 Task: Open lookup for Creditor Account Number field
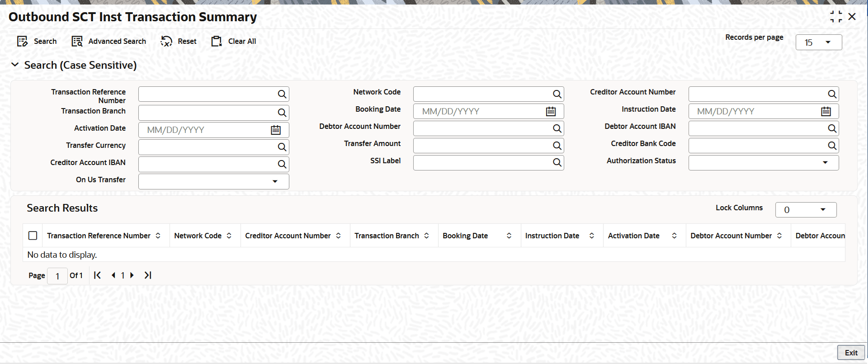click(832, 94)
